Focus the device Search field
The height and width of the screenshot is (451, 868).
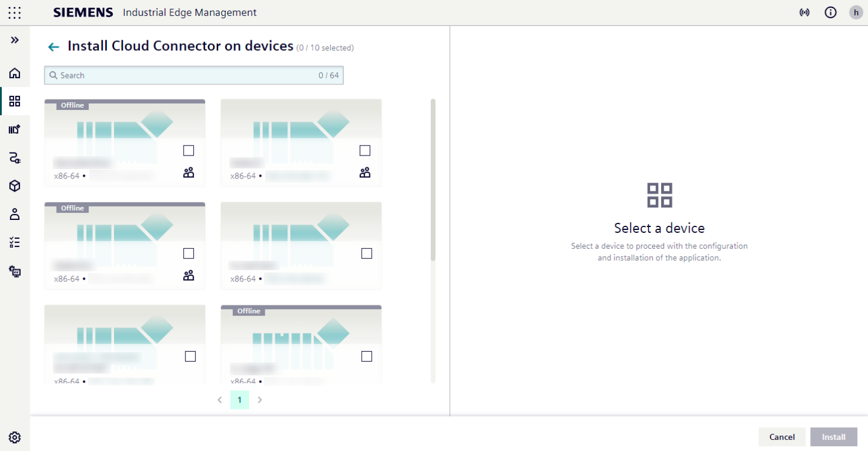(x=194, y=75)
